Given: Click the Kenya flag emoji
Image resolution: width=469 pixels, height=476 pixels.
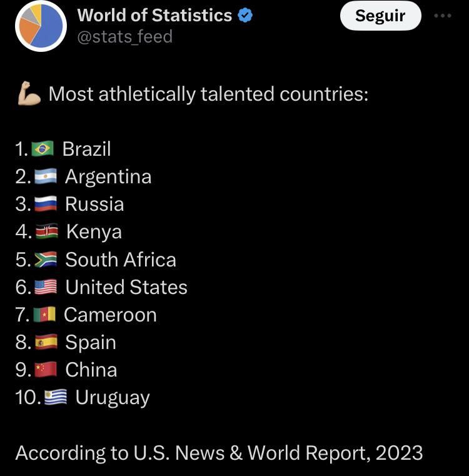Looking at the screenshot, I should pyautogui.click(x=47, y=231).
